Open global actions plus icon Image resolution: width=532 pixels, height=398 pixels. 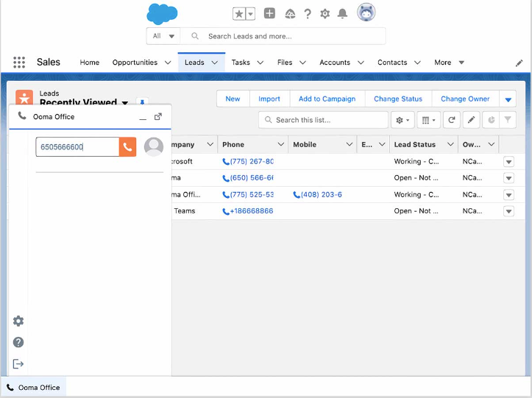tap(269, 13)
